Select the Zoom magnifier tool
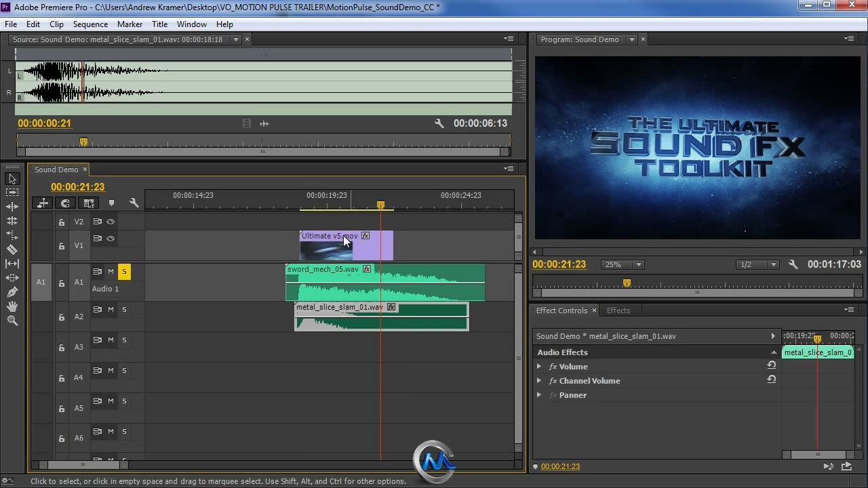The height and width of the screenshot is (488, 868). pyautogui.click(x=12, y=321)
